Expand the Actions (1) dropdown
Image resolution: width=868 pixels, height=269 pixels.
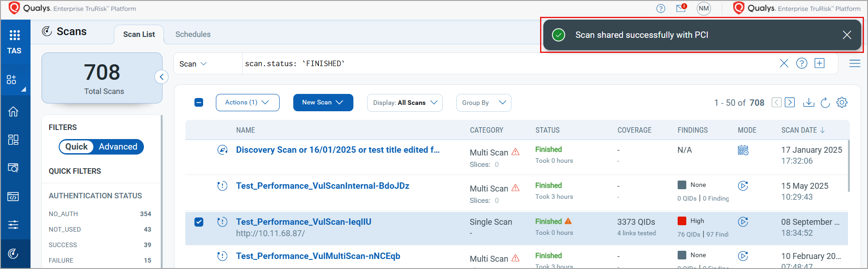click(x=247, y=103)
